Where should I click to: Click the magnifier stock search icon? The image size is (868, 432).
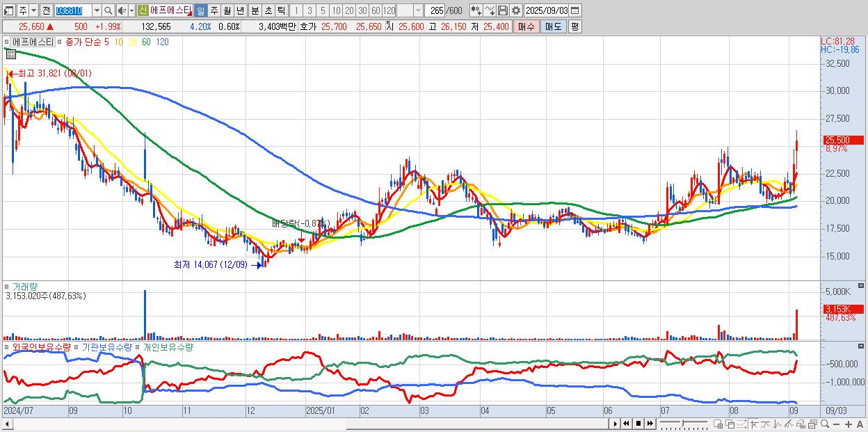coord(108,10)
